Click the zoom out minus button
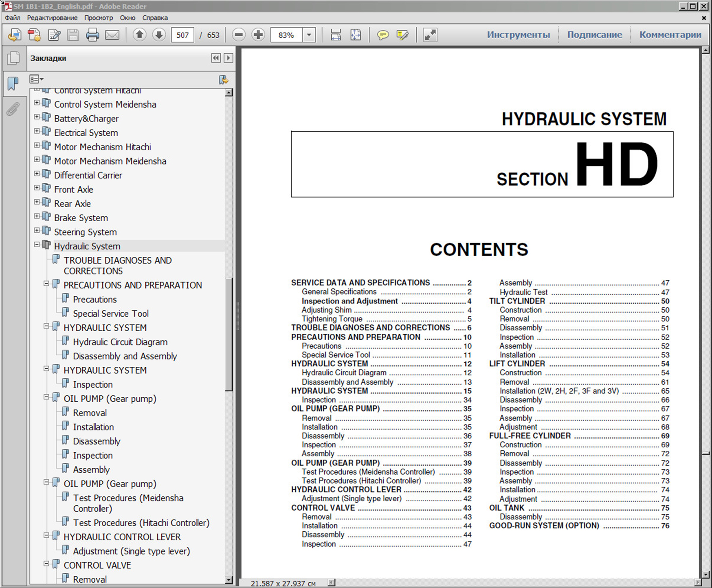Image resolution: width=712 pixels, height=588 pixels. (x=239, y=35)
